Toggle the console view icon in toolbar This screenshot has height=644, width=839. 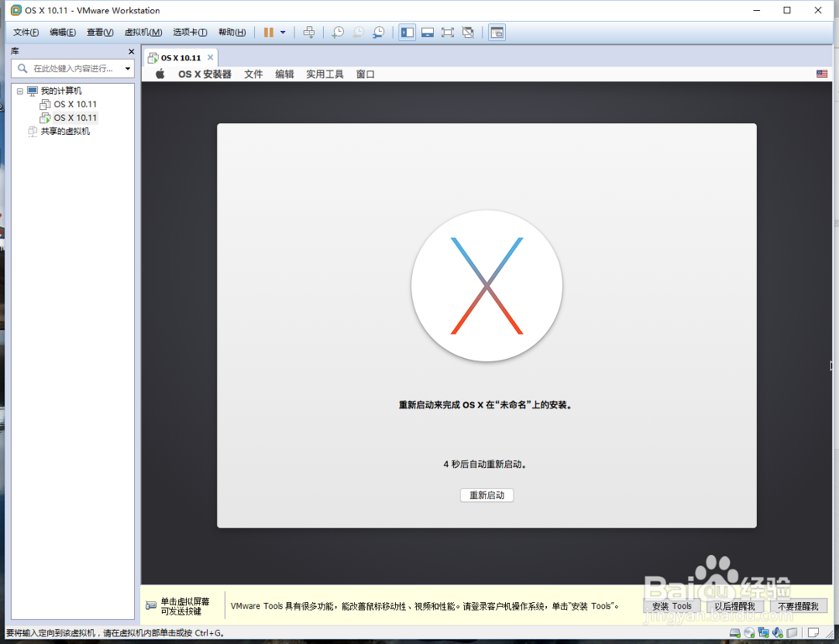tap(497, 33)
